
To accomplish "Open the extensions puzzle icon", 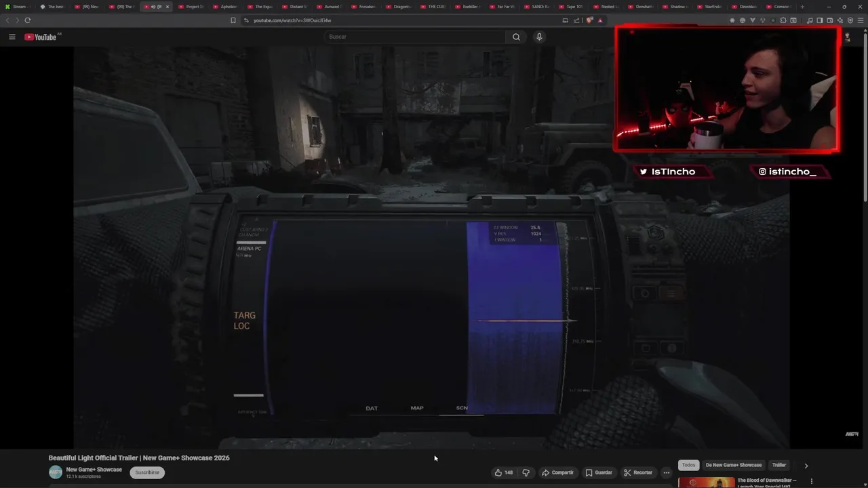I will point(783,20).
